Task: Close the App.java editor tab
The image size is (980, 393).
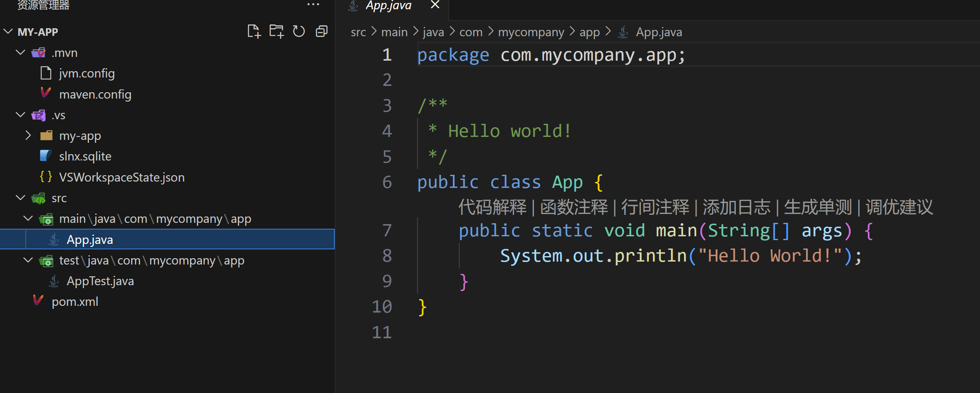Action: [435, 5]
